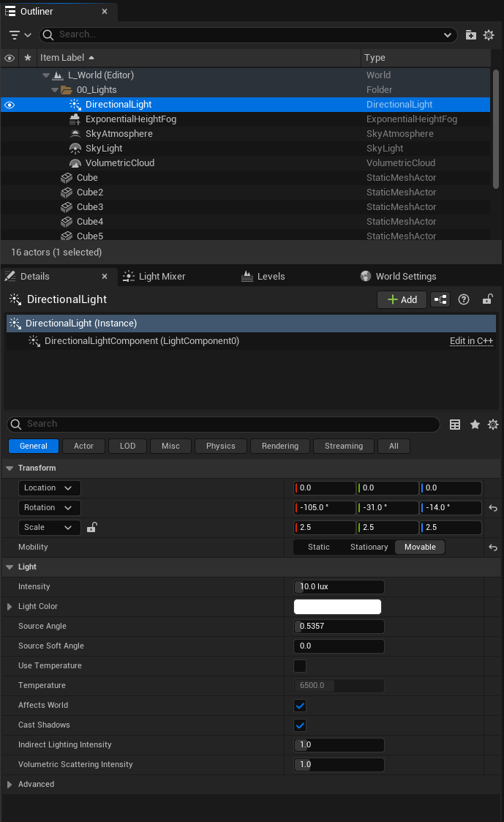
Task: Click the Edit in C++ link
Action: click(471, 341)
